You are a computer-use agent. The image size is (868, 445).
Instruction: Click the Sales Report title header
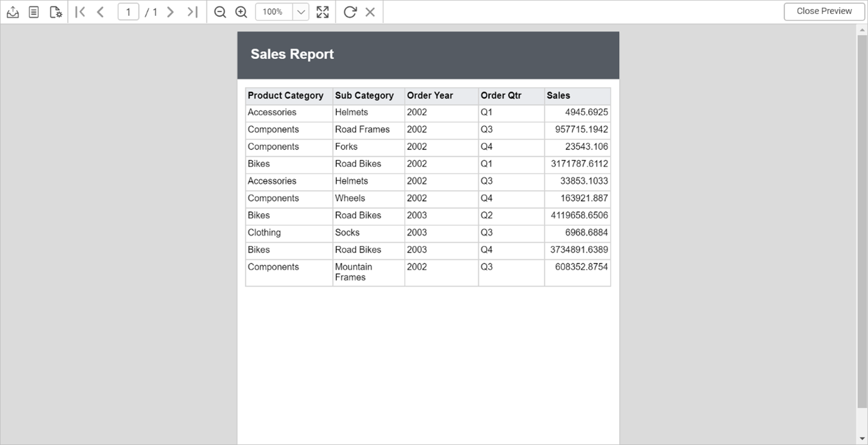tap(292, 54)
